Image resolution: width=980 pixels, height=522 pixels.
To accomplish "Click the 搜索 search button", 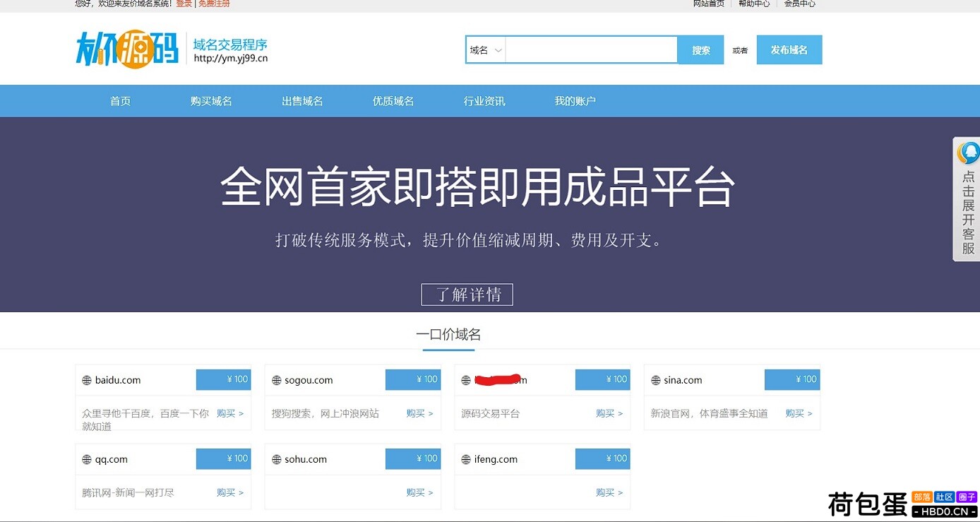I will [700, 50].
